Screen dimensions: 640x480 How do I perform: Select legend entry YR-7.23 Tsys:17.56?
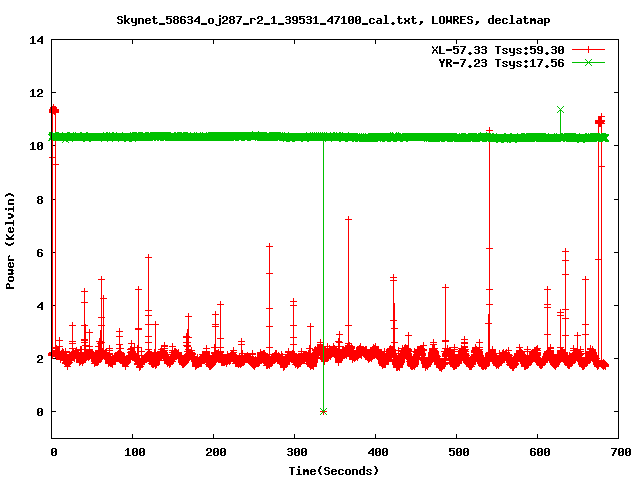(x=501, y=63)
